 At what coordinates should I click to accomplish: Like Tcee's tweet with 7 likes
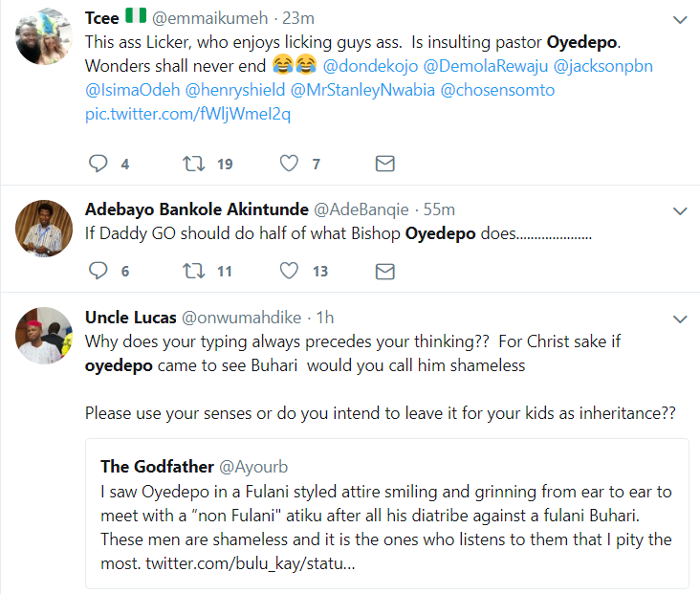289,164
